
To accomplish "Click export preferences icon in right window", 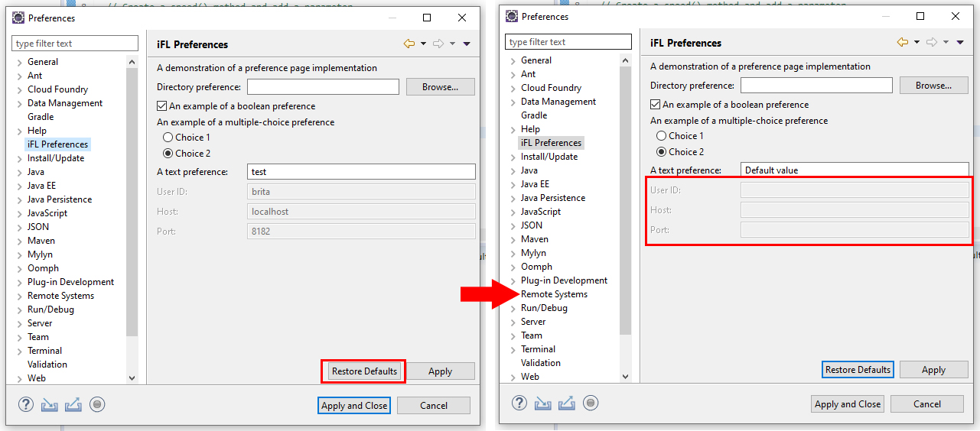I will pos(567,403).
